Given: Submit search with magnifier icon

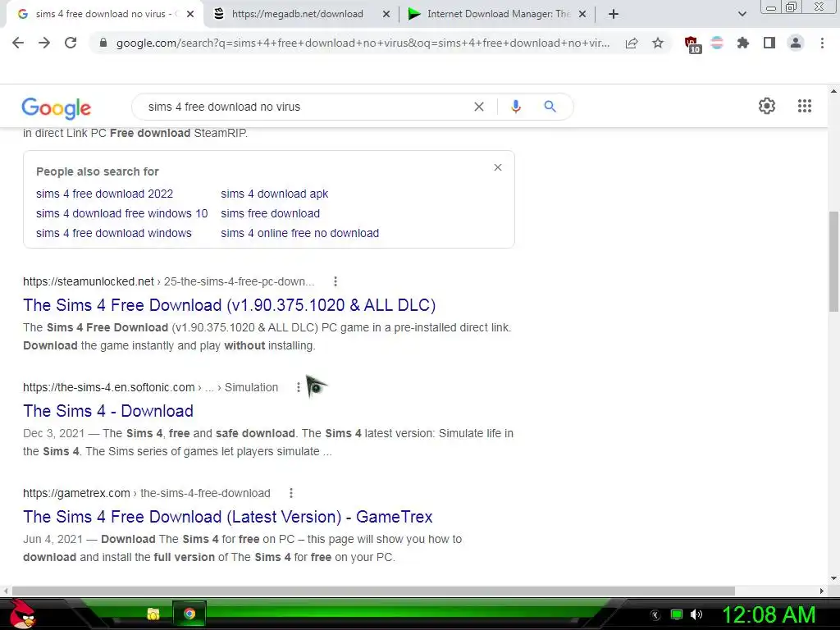Looking at the screenshot, I should click(x=550, y=107).
